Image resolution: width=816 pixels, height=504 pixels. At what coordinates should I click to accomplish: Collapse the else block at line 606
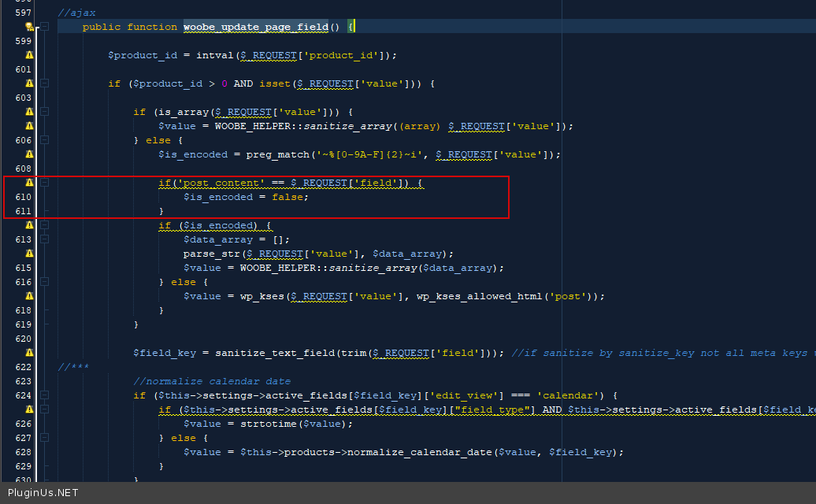(x=45, y=140)
